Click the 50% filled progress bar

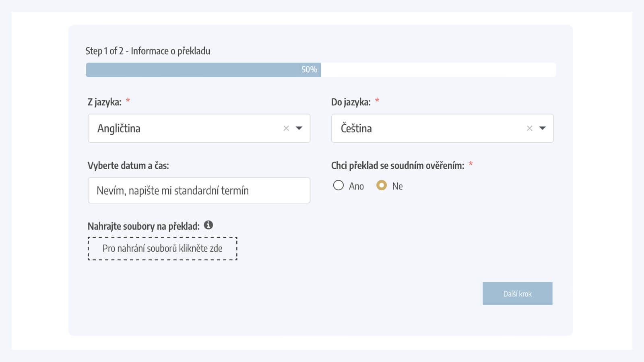(203, 70)
